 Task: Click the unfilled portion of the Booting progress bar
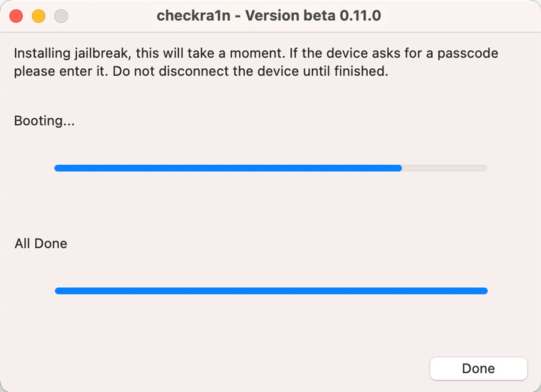pos(446,168)
